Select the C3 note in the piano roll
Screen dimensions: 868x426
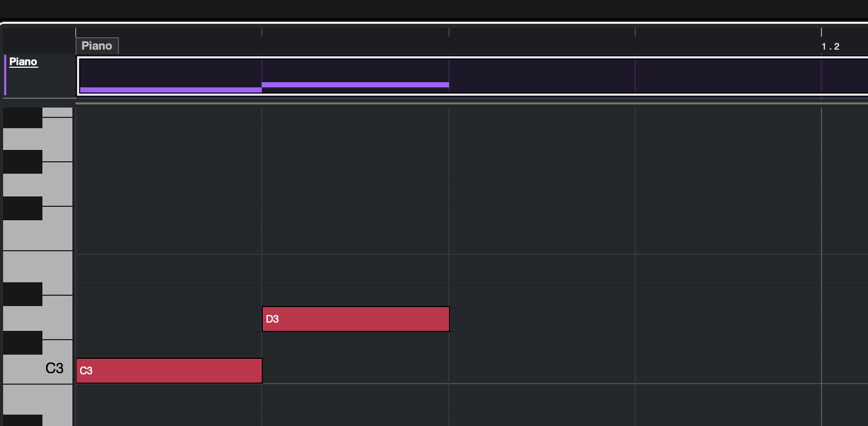pyautogui.click(x=169, y=371)
